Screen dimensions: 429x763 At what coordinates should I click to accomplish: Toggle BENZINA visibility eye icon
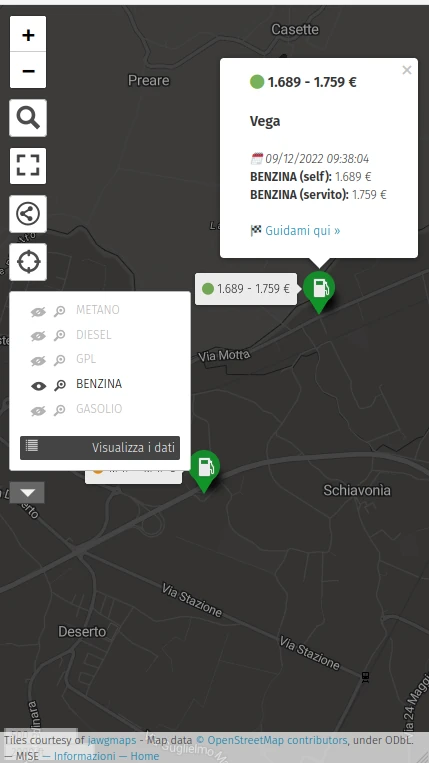(38, 386)
